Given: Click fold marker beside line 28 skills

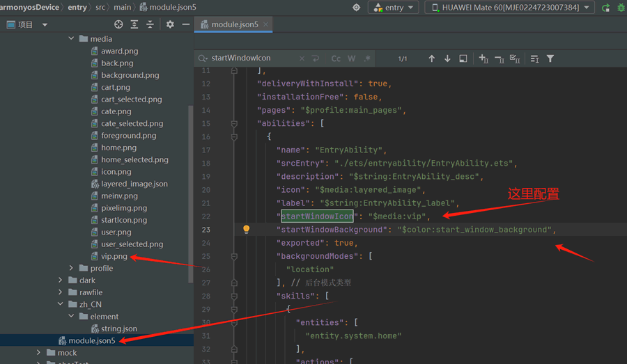Looking at the screenshot, I should coord(234,296).
